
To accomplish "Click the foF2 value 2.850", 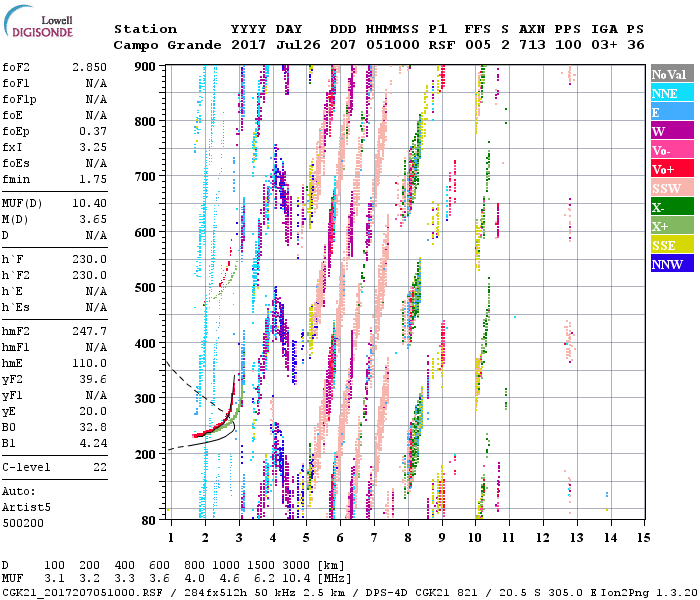I will click(x=89, y=65).
